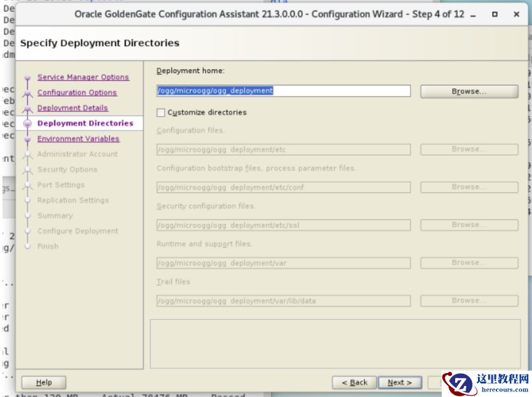Click the Configuration files path field
The image size is (532, 397).
click(283, 149)
